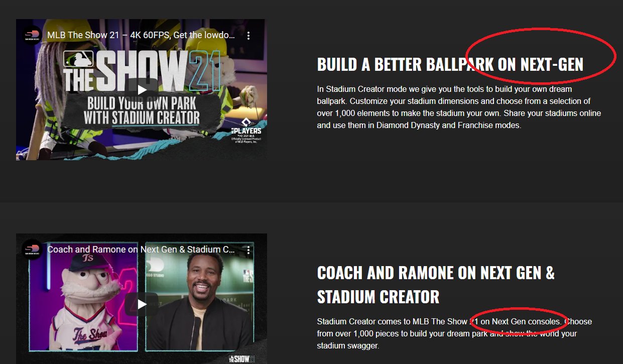Click the paragraph starting 'In Stadium Creator mode'
The height and width of the screenshot is (364, 623).
click(459, 107)
